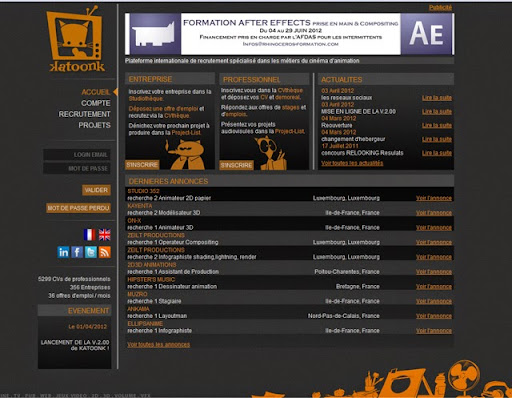Open 'Voir toutes les annonces' link
The height and width of the screenshot is (398, 512).
(x=158, y=345)
